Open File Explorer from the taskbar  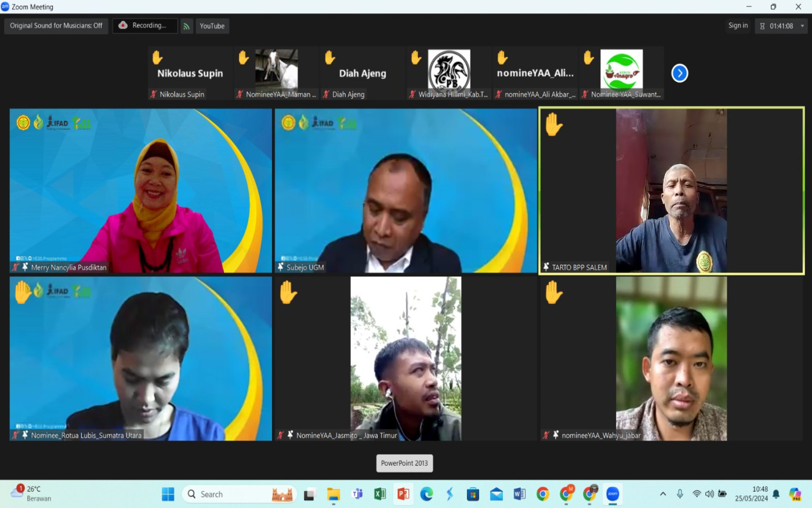333,494
